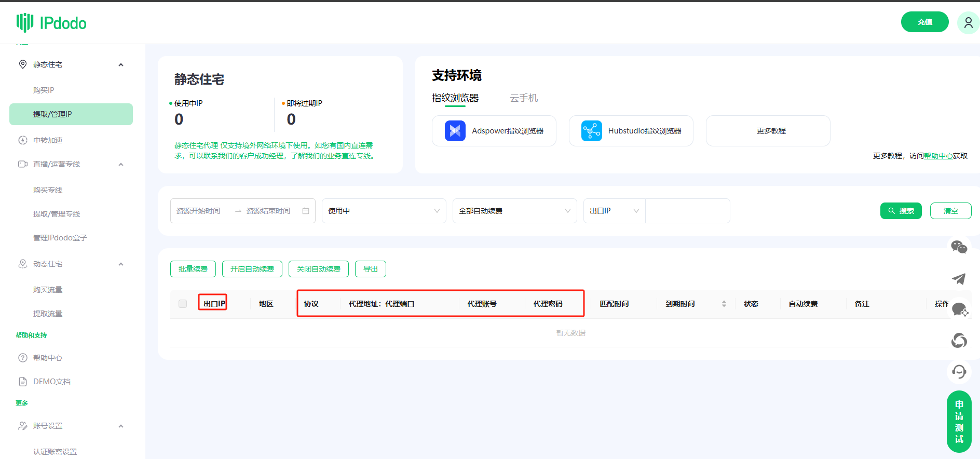This screenshot has width=980, height=459.
Task: Open the WeChat contact floating icon
Action: pyautogui.click(x=959, y=247)
